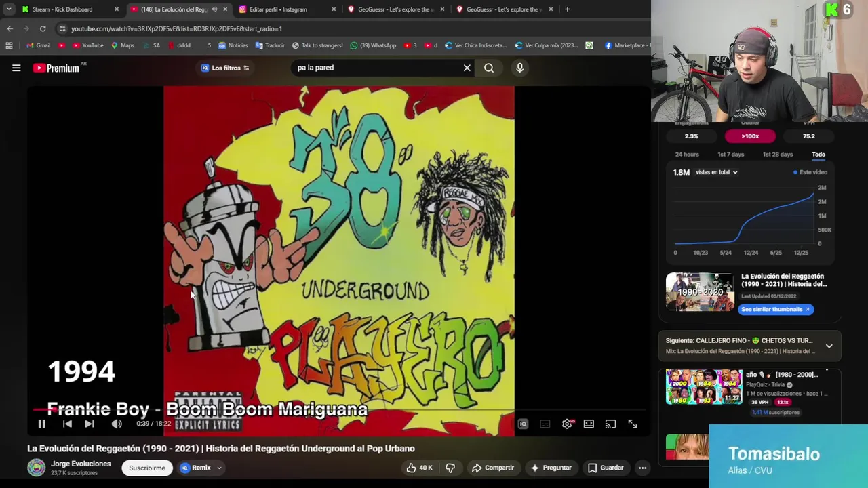Open the 1990-2020 thumbnail preview
This screenshot has height=488, width=868.
[x=700, y=291]
